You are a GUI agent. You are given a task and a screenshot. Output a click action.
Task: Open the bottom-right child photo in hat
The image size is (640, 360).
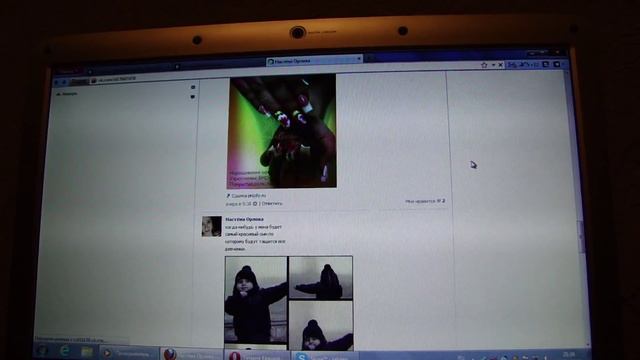pos(321,326)
